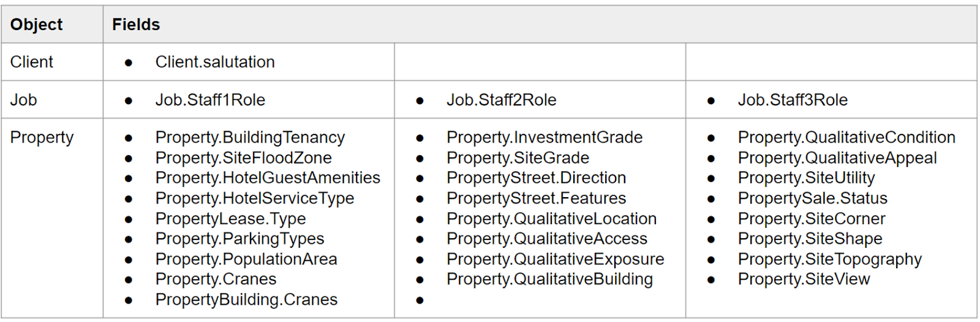Click the Property.InvestmentGrade field
The height and width of the screenshot is (322, 980).
point(545,138)
